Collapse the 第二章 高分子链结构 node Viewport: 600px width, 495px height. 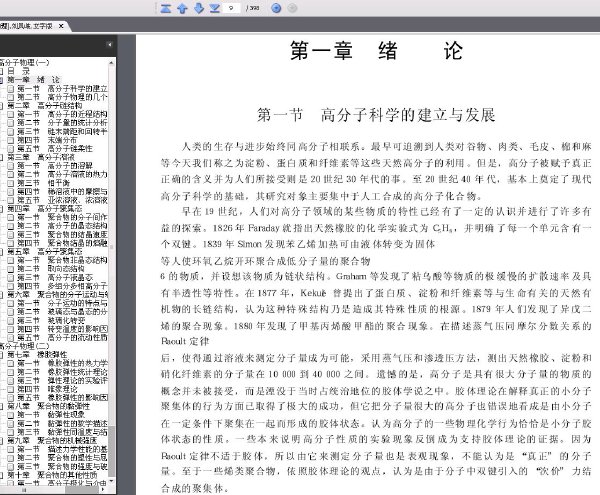tap(1, 106)
